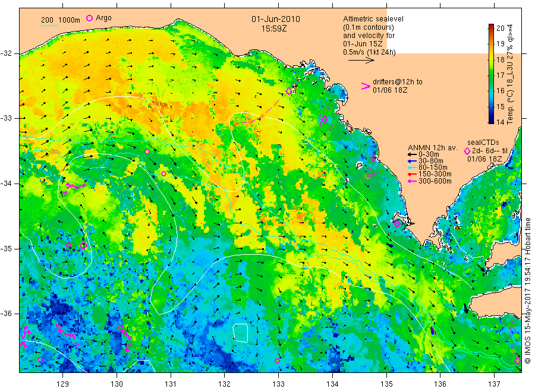Click the 'drifters@12h to' legend text
The width and height of the screenshot is (535, 392).
(x=398, y=82)
